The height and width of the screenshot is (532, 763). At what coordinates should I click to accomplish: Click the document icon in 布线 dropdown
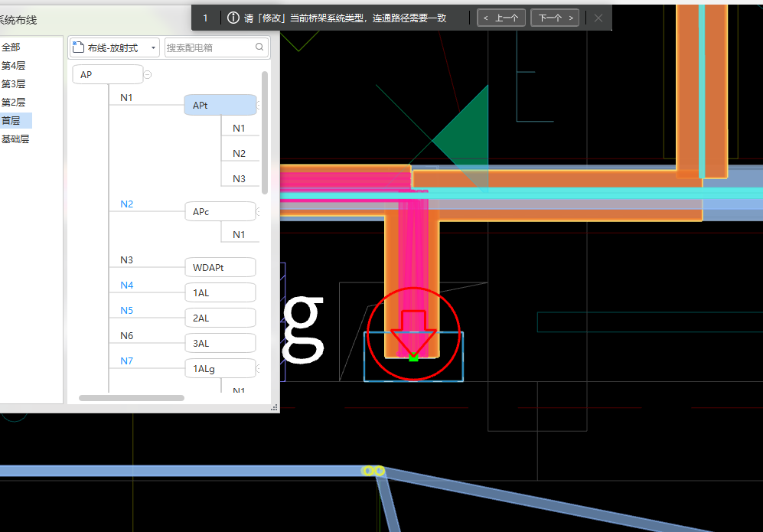click(x=78, y=47)
